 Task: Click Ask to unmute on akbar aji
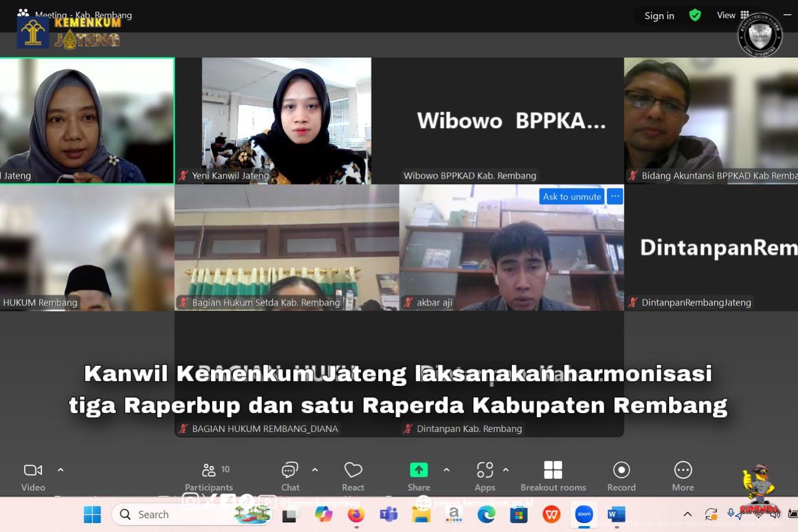[x=572, y=197]
